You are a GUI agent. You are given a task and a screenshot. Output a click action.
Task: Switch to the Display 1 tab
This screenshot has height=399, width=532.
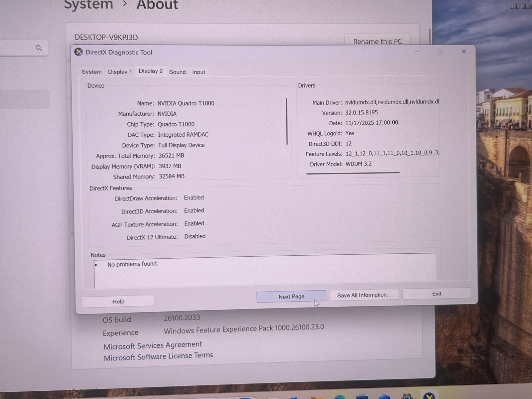[x=120, y=72]
